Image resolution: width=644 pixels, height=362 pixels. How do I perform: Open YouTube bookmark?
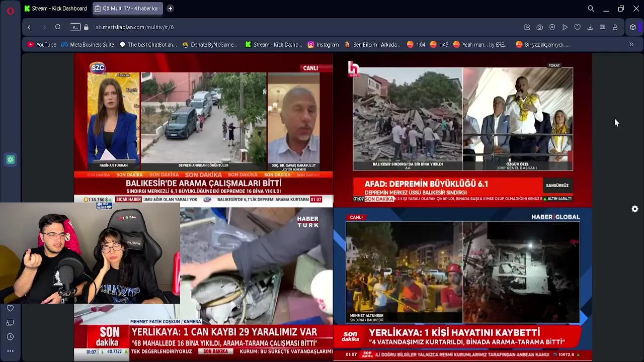coord(42,45)
